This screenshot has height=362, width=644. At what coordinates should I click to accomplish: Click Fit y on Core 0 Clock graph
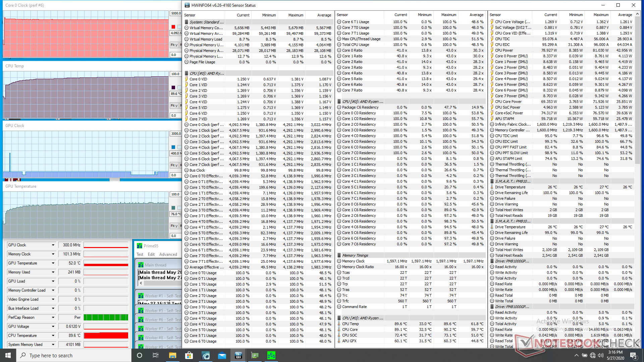tap(174, 45)
